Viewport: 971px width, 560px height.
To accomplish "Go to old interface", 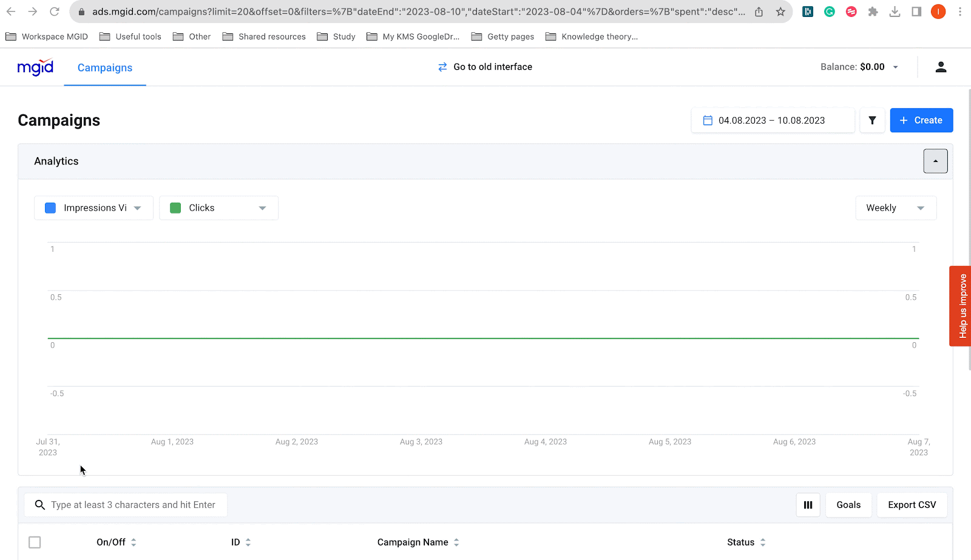I will (x=492, y=67).
